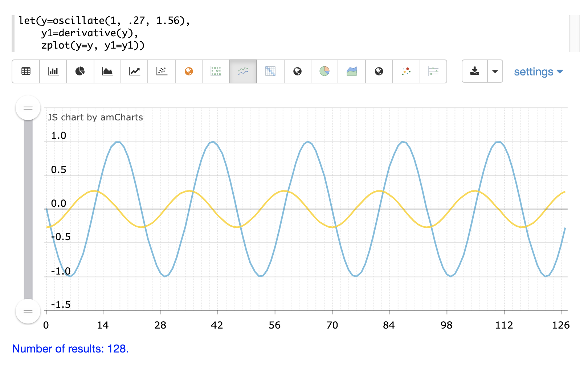Choose the colored pie chart icon

tap(324, 71)
